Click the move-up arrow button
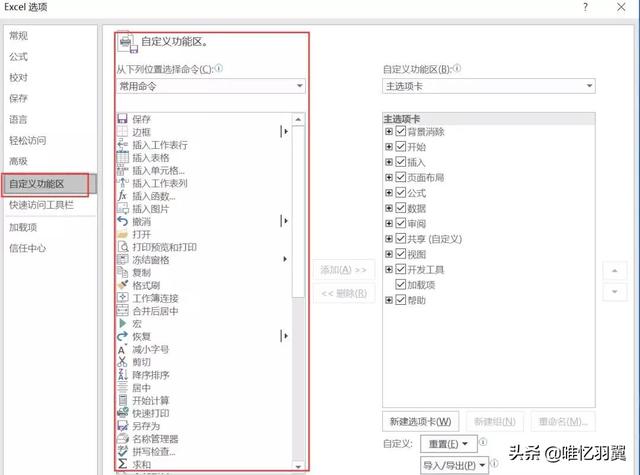640x475 pixels. 615,271
